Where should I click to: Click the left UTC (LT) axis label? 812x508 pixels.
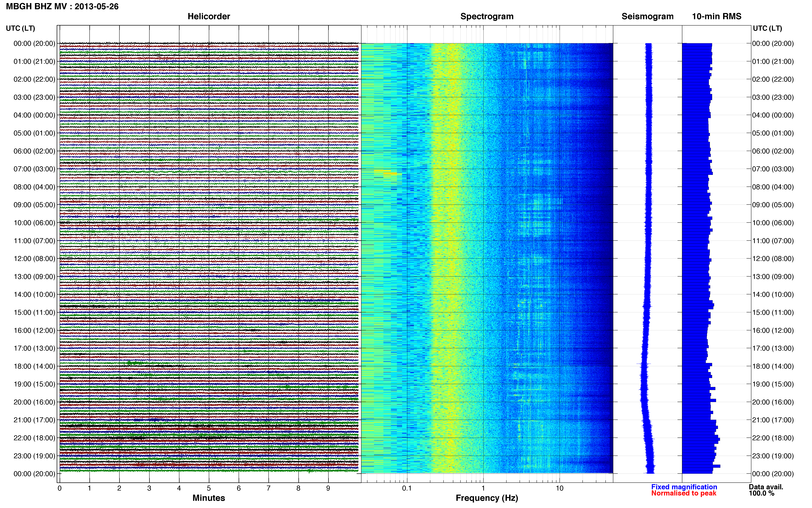pyautogui.click(x=21, y=28)
